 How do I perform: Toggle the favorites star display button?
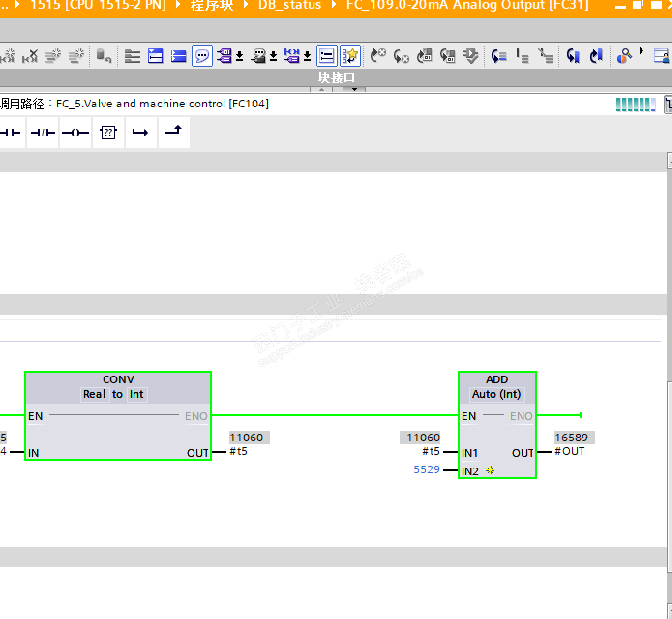[x=350, y=56]
